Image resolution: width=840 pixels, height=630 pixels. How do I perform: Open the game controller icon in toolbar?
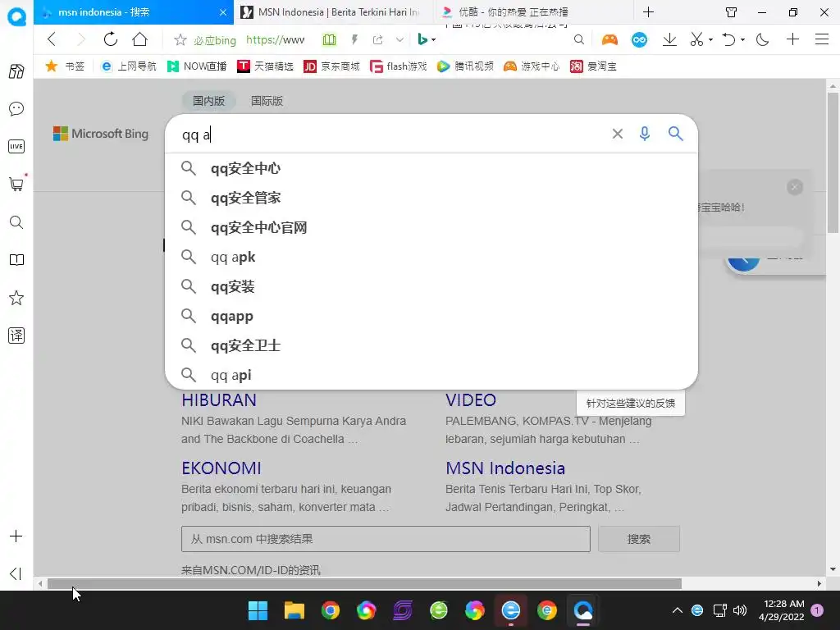click(609, 39)
